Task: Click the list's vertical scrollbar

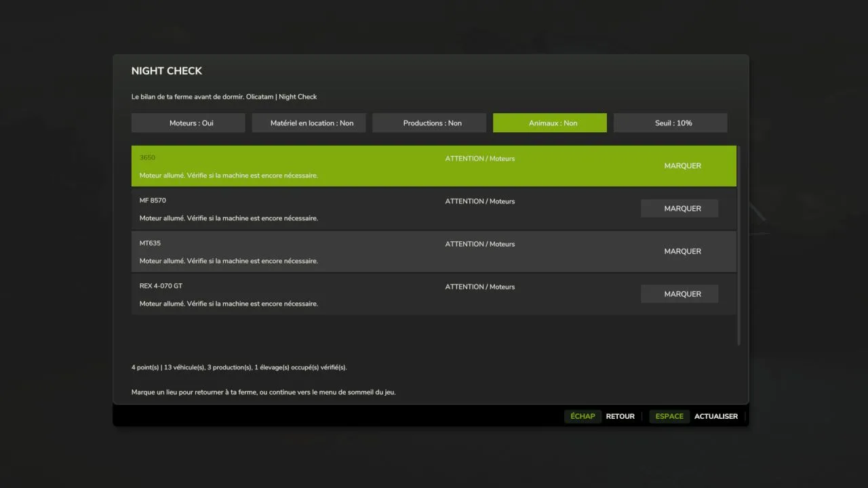Action: coord(739,245)
